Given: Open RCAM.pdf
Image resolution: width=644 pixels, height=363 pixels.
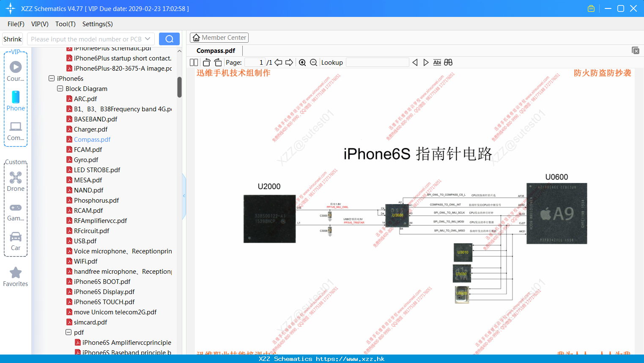Looking at the screenshot, I should click(x=88, y=210).
